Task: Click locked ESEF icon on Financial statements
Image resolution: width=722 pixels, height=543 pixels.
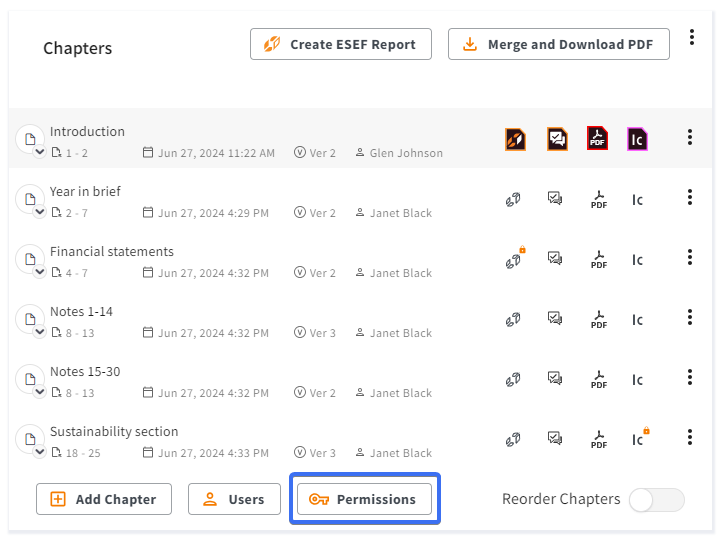Action: [x=515, y=259]
